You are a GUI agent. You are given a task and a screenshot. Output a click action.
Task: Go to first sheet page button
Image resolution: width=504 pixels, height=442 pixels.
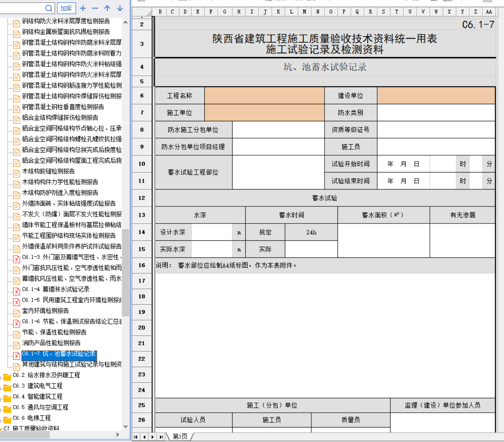click(136, 437)
